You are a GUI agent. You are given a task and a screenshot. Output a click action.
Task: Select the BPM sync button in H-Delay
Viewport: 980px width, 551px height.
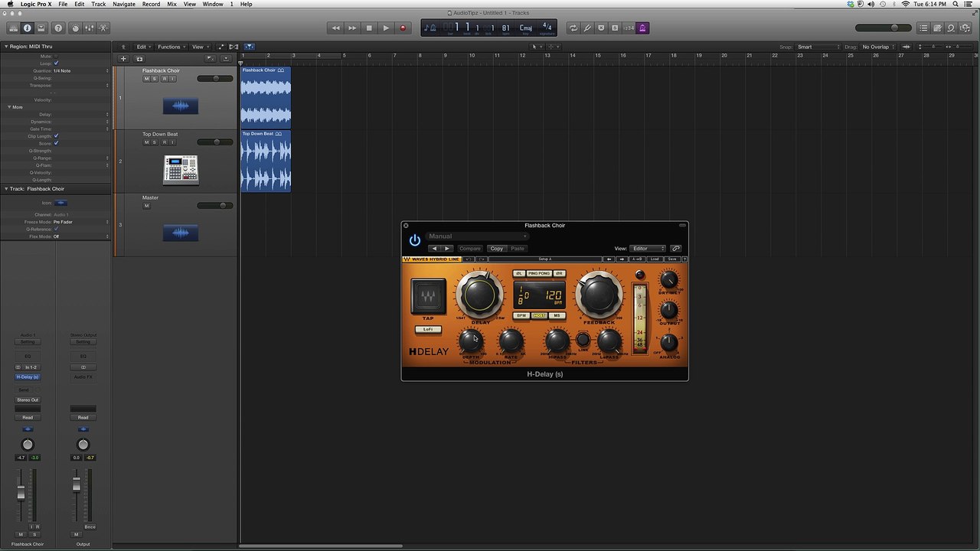point(521,315)
